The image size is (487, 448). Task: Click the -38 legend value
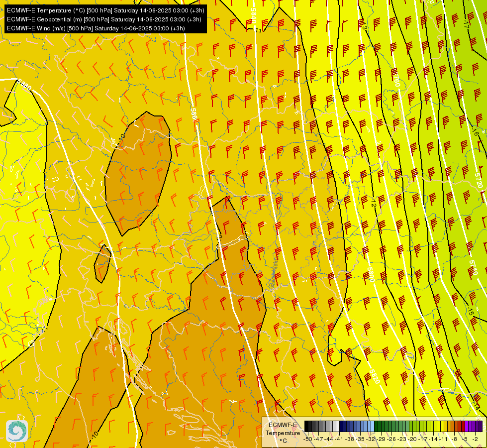click(x=350, y=439)
